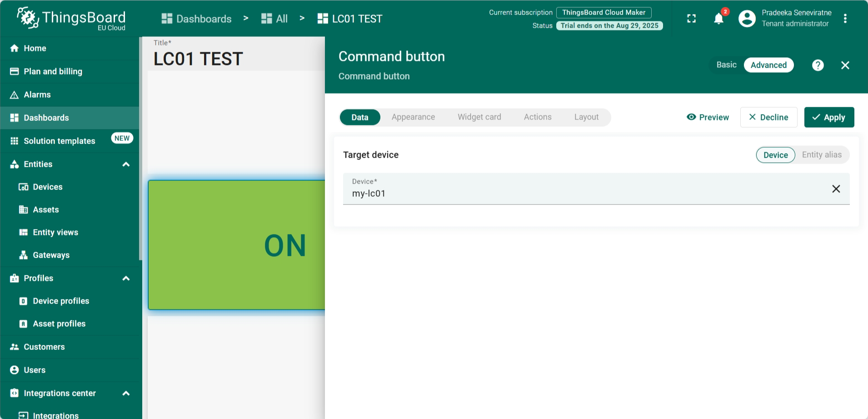
Task: Switch to Advanced mode
Action: [768, 65]
